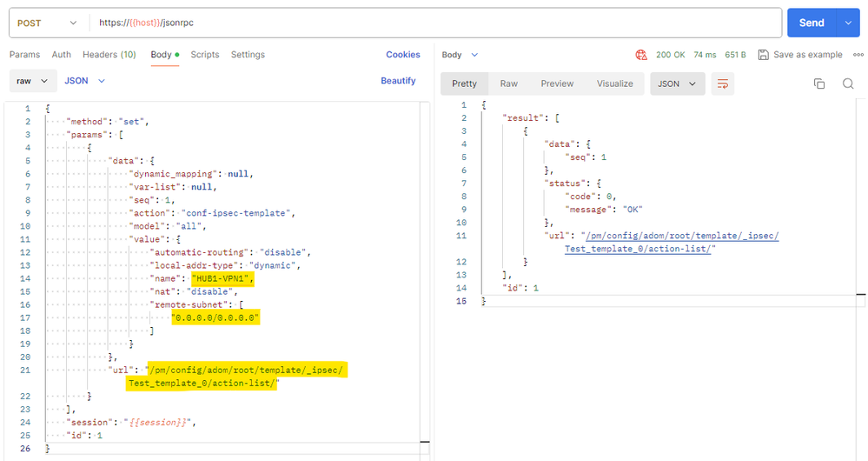Screen dimensions: 868x461
Task: Toggle line wrap in response viewer
Action: coord(722,84)
